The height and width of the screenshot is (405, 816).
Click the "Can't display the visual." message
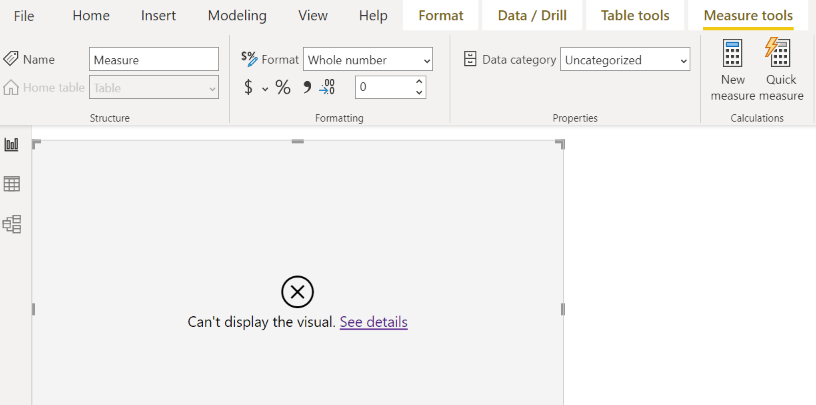262,322
